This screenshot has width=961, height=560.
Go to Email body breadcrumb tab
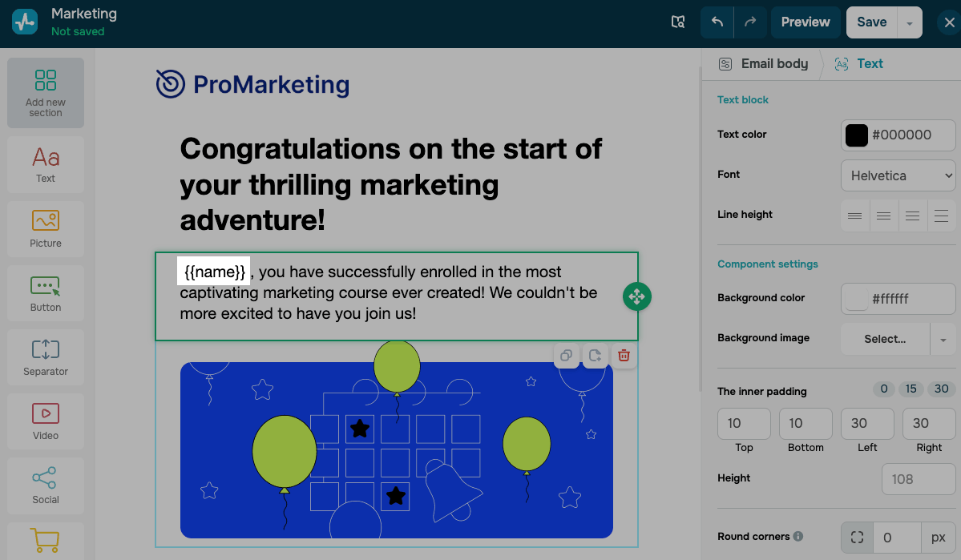click(764, 64)
